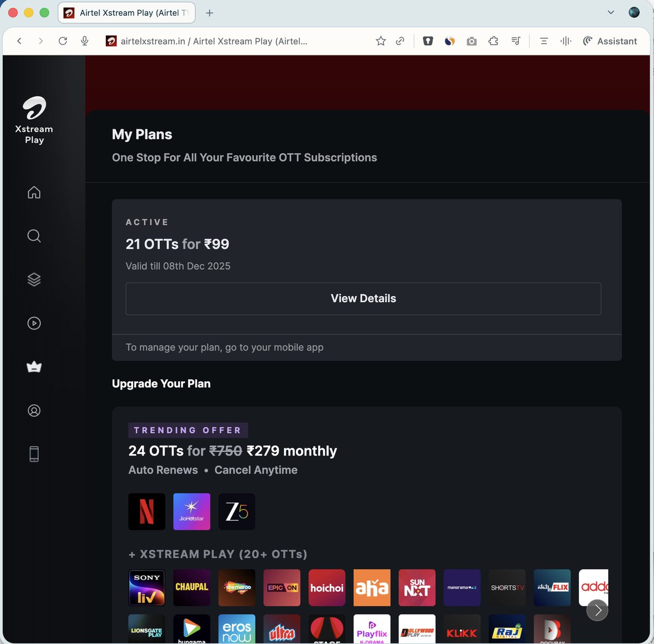Screen dimensions: 654x644
Task: Click the mobile phone icon in sidebar
Action: click(34, 454)
